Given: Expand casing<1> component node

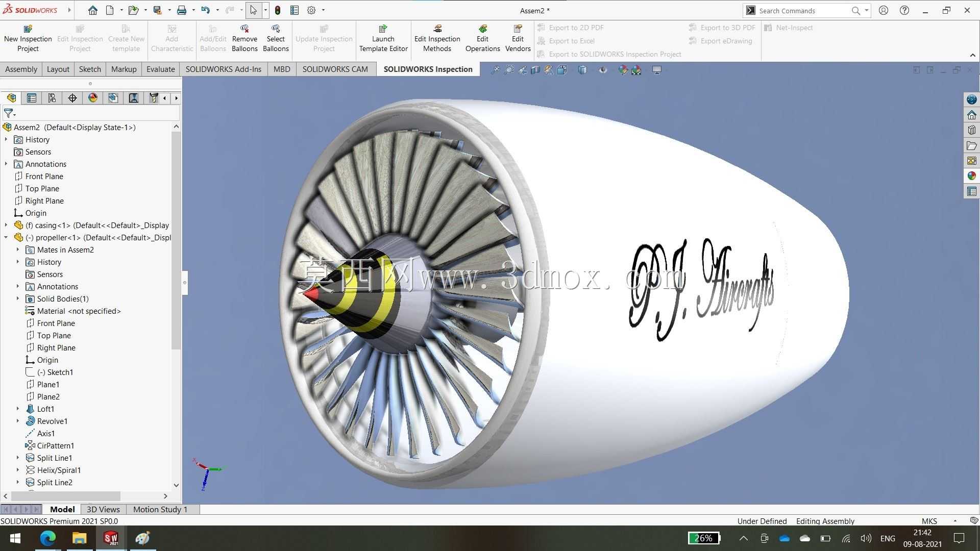Looking at the screenshot, I should coord(6,225).
